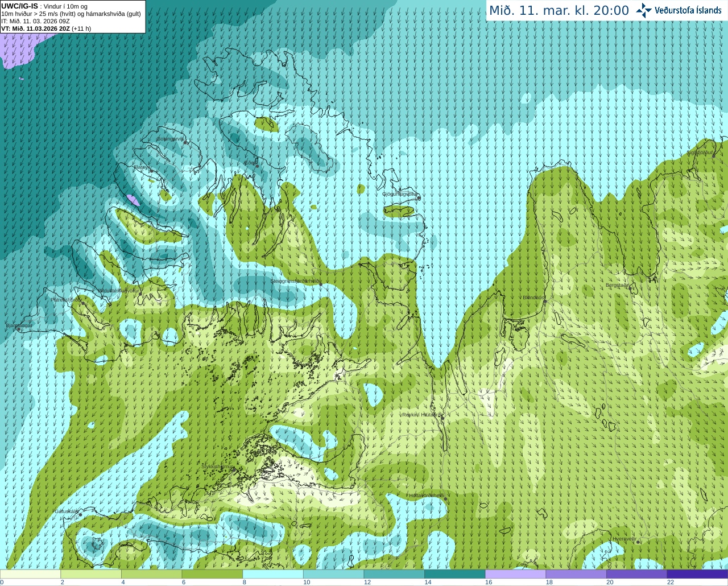Click the 2–4 m/s legend swatch
The width and height of the screenshot is (728, 586).
click(91, 574)
